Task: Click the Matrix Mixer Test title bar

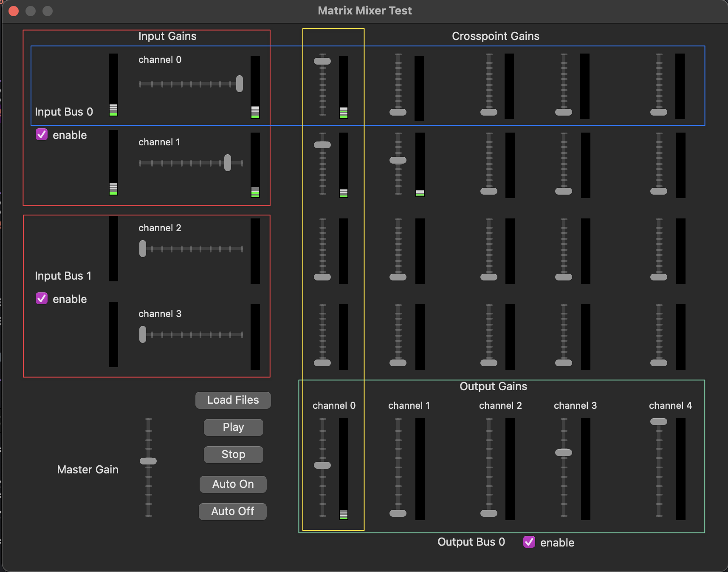Action: click(364, 10)
